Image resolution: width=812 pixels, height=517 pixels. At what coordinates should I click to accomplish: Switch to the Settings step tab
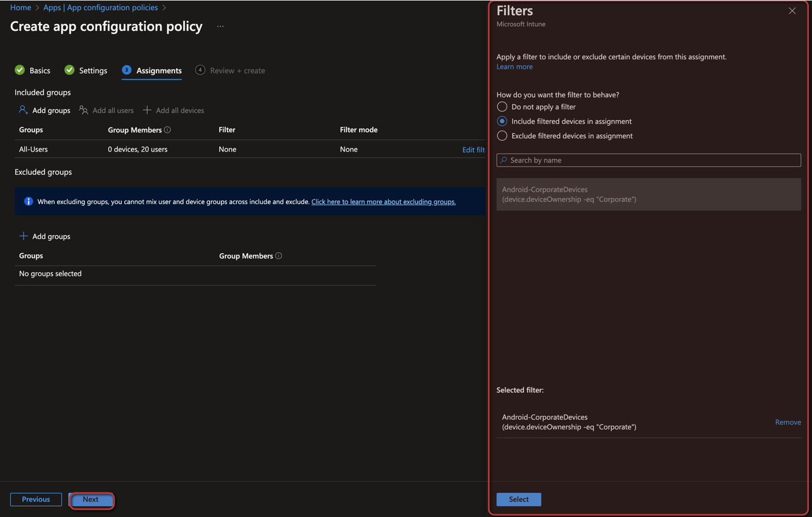coord(86,70)
